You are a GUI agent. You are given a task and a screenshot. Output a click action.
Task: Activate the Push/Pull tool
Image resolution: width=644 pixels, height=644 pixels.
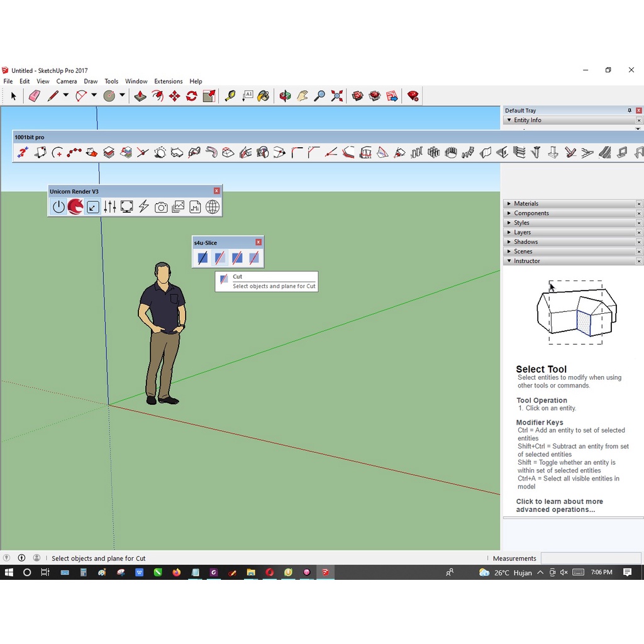pyautogui.click(x=140, y=96)
